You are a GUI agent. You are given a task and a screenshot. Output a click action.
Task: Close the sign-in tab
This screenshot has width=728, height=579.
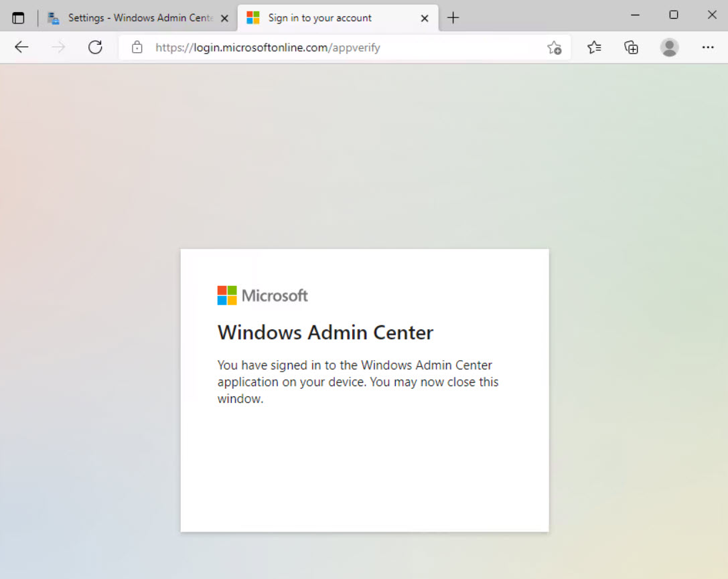(424, 17)
